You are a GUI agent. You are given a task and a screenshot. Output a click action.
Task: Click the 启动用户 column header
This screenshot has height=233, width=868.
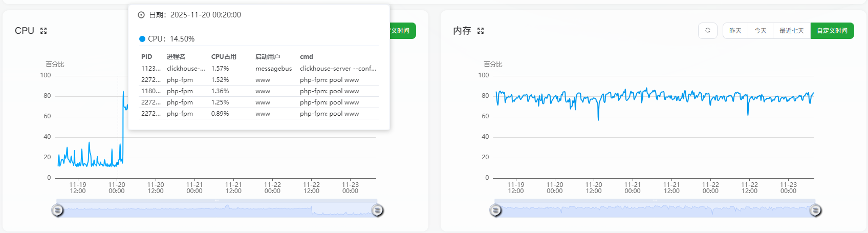(268, 57)
